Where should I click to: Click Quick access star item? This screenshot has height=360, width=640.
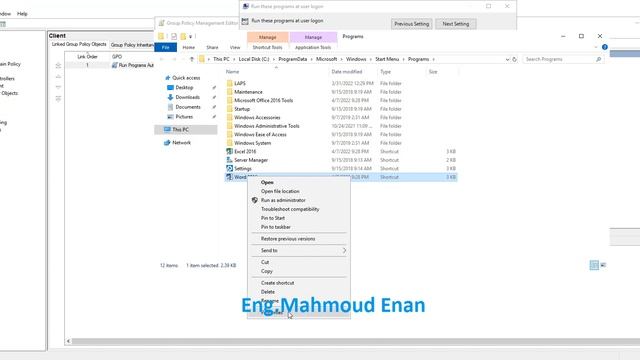pyautogui.click(x=186, y=78)
